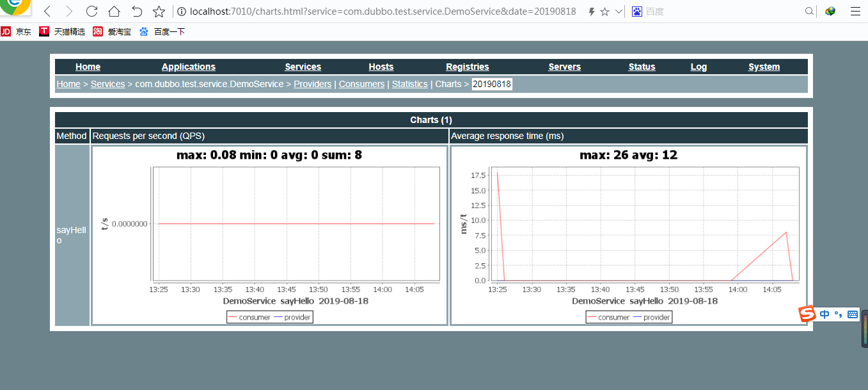Open the Servers menu item
868x390 pixels.
tap(565, 67)
